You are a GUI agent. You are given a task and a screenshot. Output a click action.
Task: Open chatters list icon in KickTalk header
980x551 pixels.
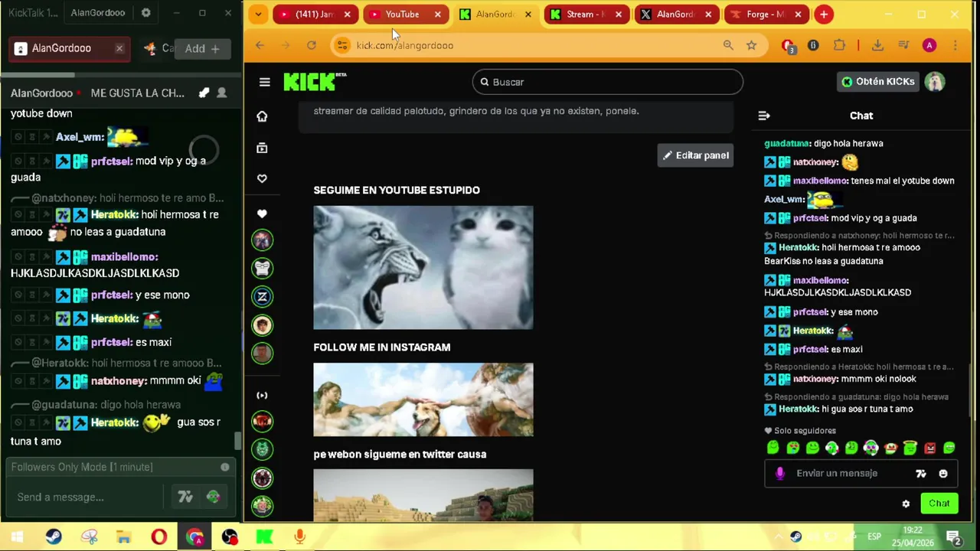click(x=221, y=93)
